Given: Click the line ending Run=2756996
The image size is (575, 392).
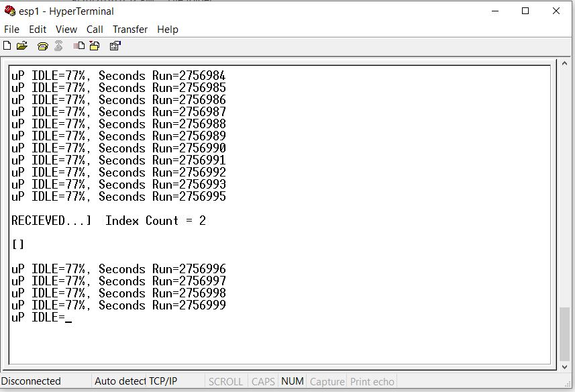Looking at the screenshot, I should pyautogui.click(x=119, y=268).
